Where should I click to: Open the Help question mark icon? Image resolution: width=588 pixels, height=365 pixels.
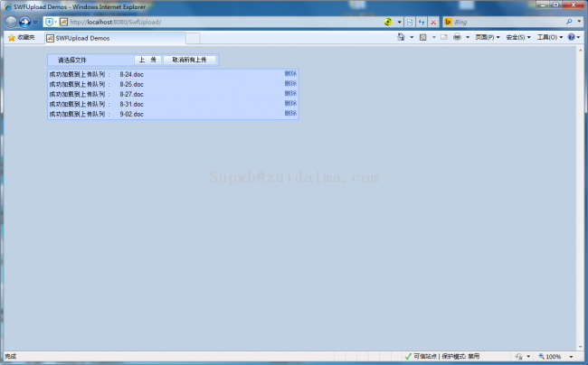pos(572,38)
